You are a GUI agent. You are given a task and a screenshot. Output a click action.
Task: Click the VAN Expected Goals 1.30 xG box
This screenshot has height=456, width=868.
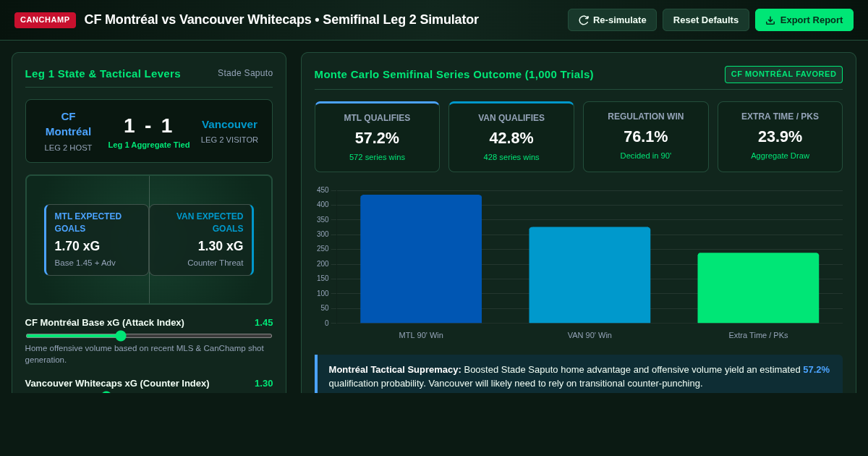click(x=201, y=240)
